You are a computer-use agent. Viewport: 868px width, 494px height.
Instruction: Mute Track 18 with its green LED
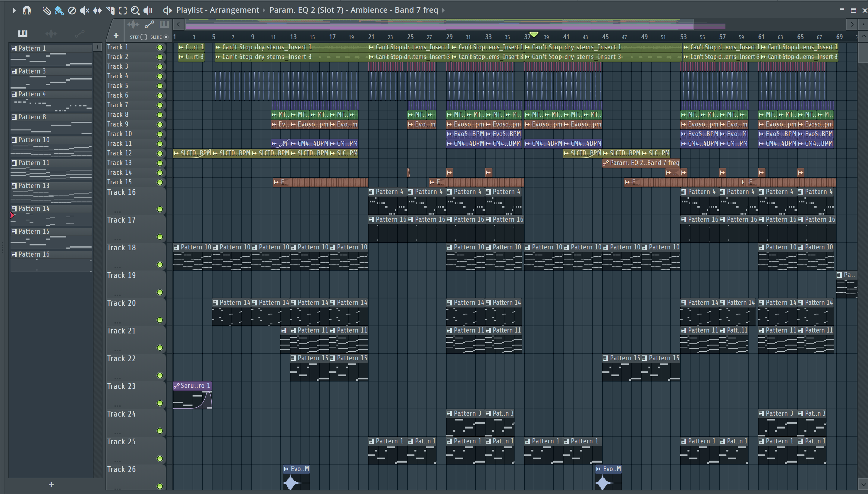click(x=159, y=265)
